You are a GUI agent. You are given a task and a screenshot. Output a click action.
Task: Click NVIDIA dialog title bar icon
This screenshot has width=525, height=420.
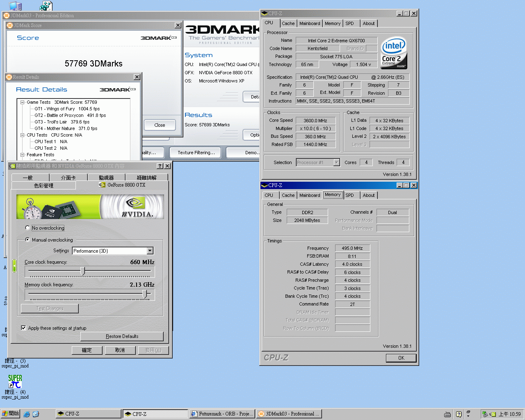[12, 166]
